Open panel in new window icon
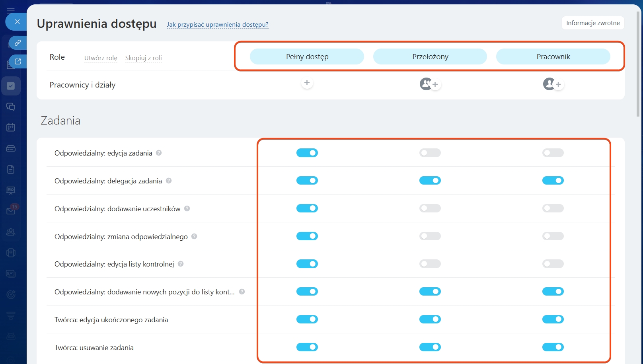The width and height of the screenshot is (643, 364). (x=18, y=61)
